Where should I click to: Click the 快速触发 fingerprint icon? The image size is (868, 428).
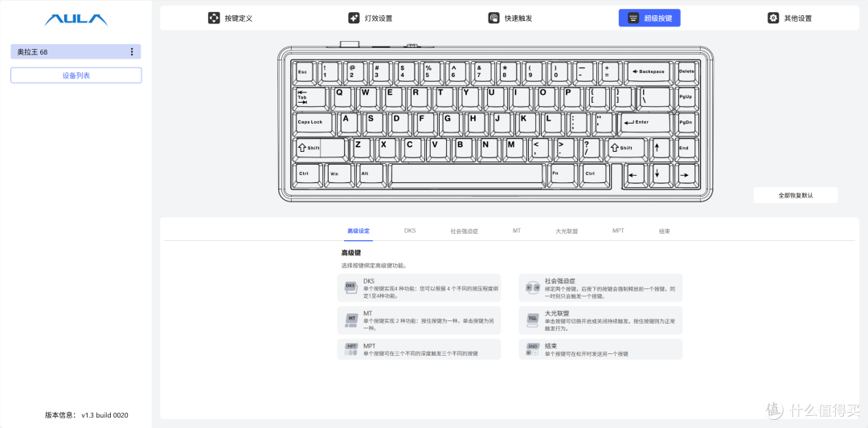(493, 18)
